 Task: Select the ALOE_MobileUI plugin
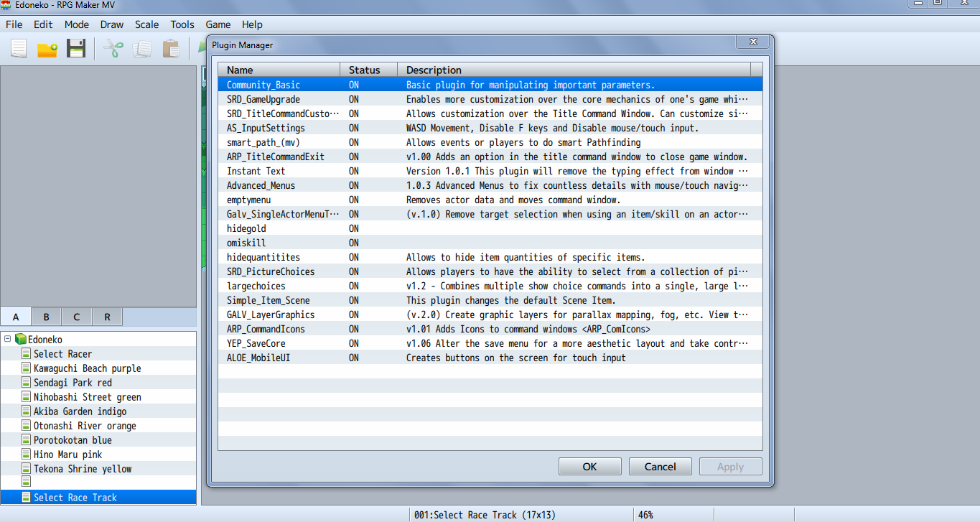point(490,358)
